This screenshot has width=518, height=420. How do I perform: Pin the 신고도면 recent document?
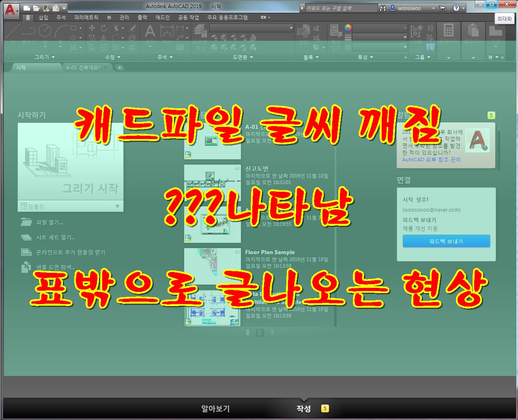coord(238,168)
